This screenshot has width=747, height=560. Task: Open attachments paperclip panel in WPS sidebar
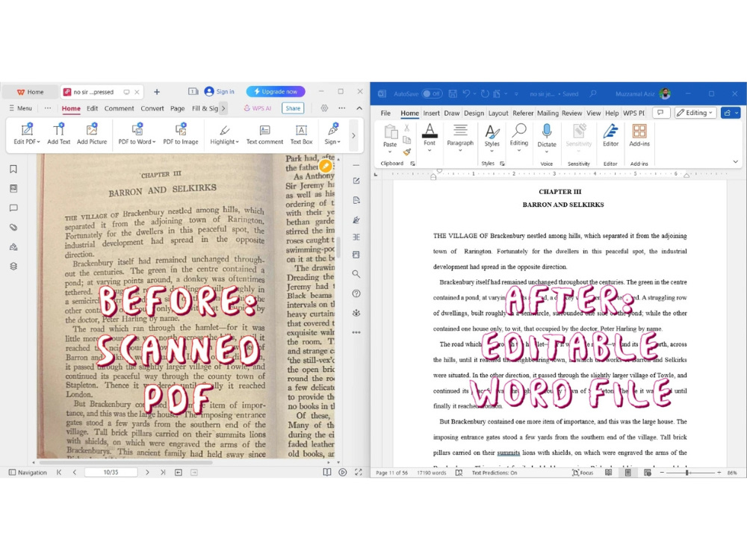tap(13, 228)
